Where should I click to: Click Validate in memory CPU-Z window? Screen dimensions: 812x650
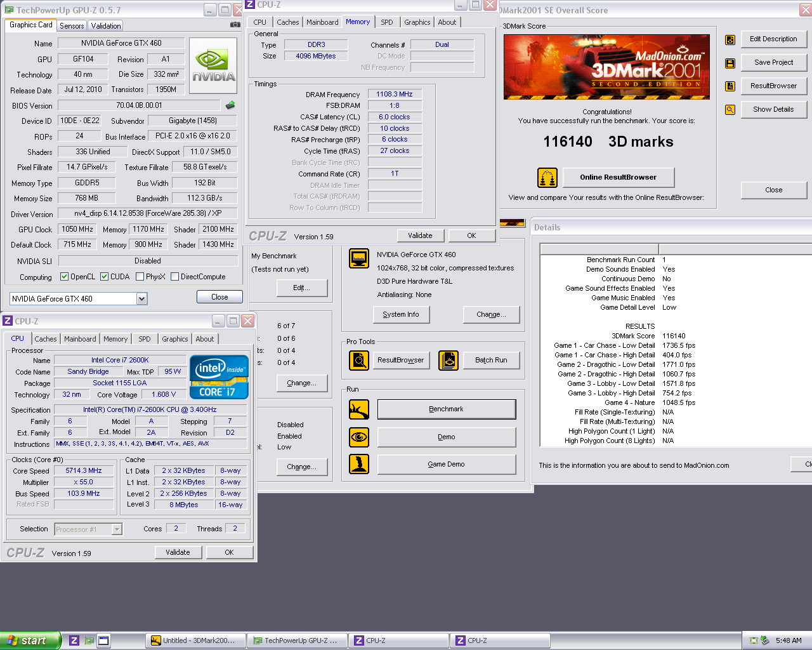[420, 235]
